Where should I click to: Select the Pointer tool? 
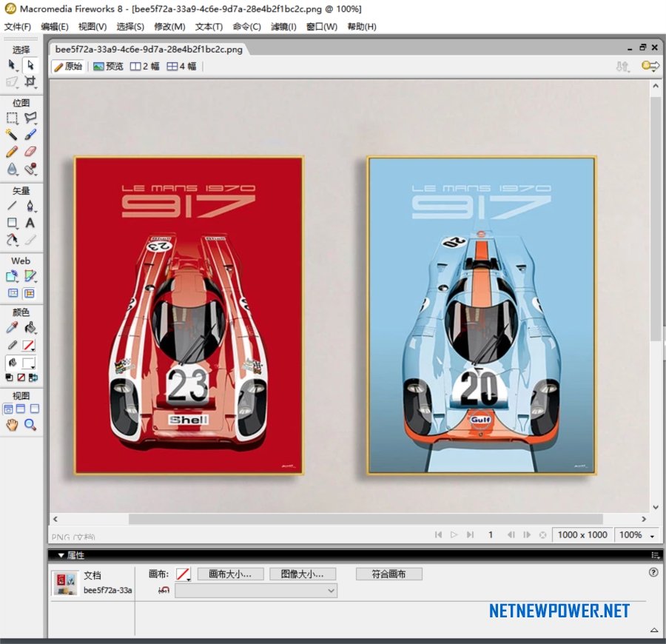click(12, 65)
